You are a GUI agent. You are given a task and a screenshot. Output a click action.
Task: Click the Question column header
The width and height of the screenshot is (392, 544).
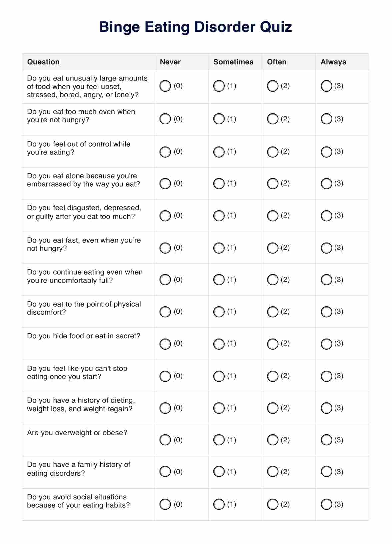43,62
